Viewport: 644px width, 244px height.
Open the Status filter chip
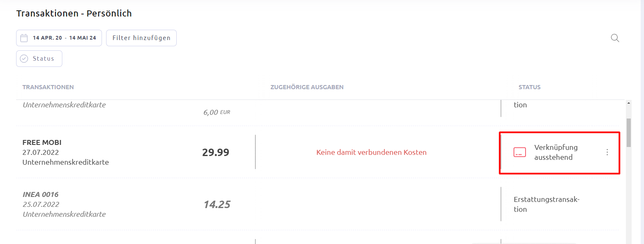click(39, 59)
